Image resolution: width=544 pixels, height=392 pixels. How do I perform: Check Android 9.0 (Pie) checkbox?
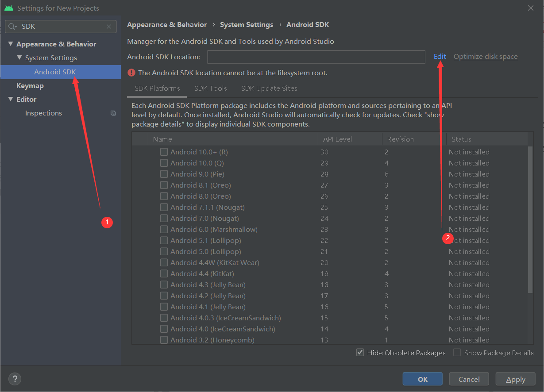click(164, 174)
